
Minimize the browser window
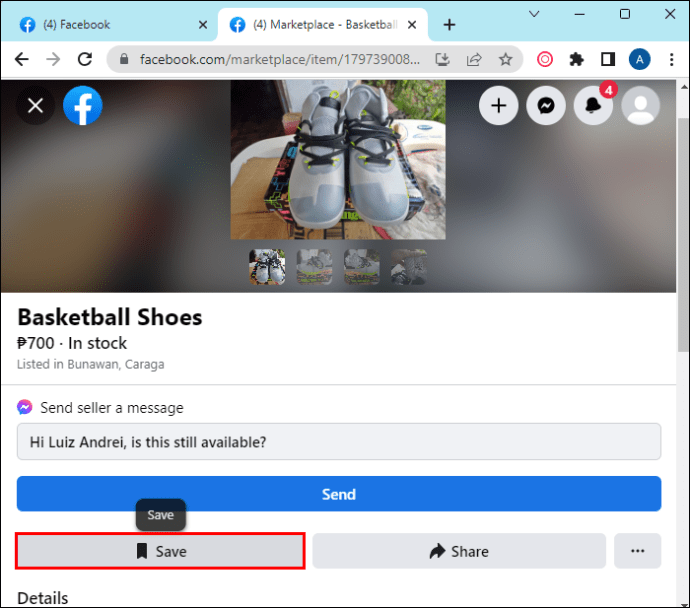point(580,14)
